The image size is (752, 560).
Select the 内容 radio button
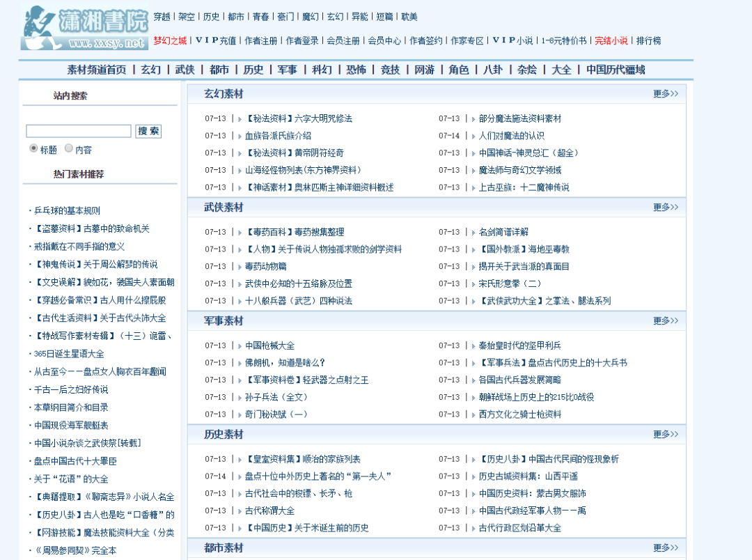coord(69,148)
